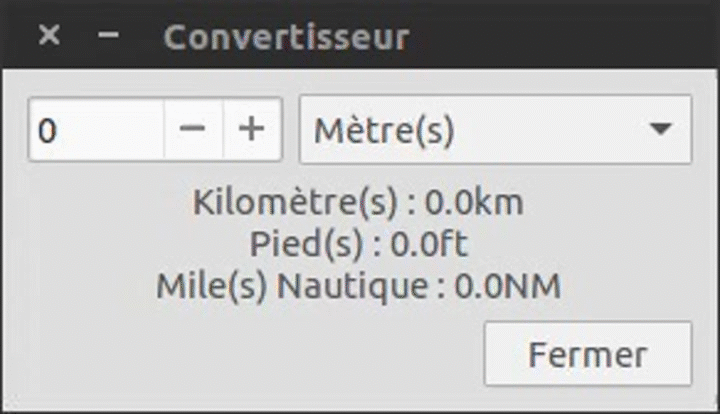The image size is (720, 414).
Task: Click the blank area left of Fermer
Action: [x=250, y=353]
